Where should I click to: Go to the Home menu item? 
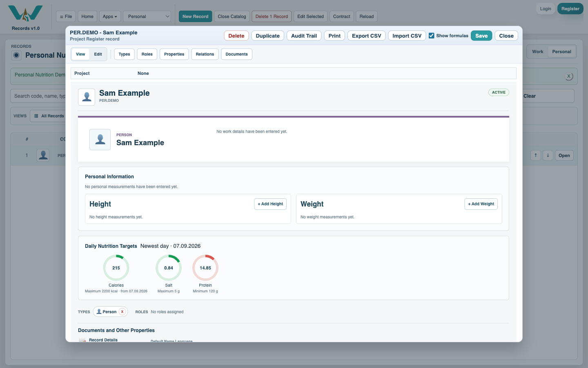(87, 16)
